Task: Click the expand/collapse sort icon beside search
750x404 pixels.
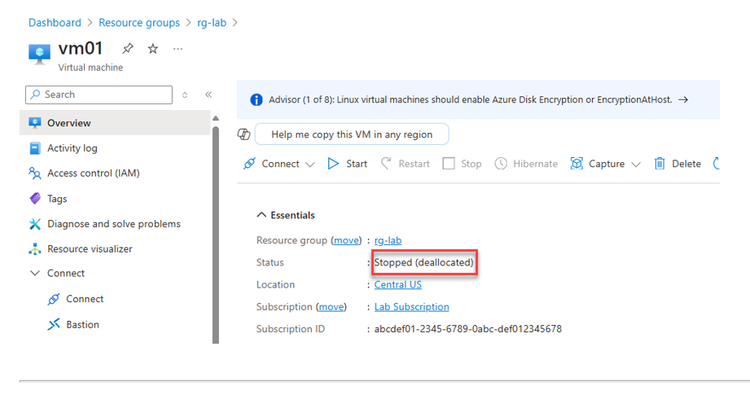Action: coord(185,95)
